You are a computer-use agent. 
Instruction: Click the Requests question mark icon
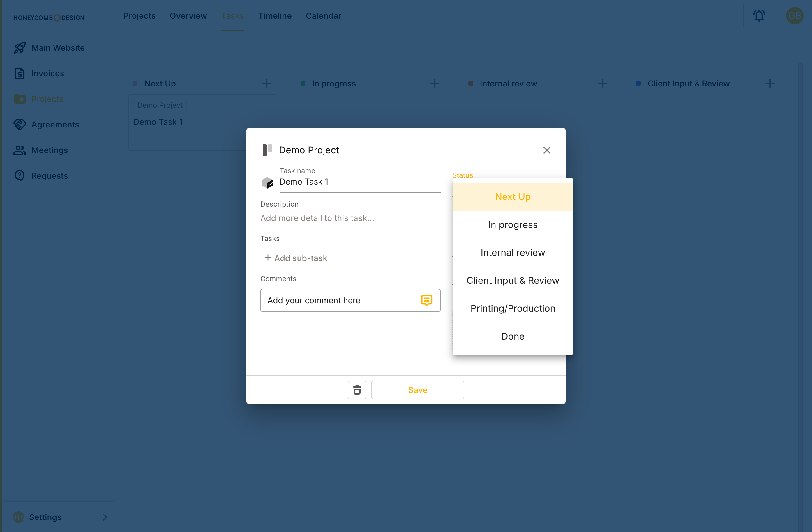(x=20, y=175)
